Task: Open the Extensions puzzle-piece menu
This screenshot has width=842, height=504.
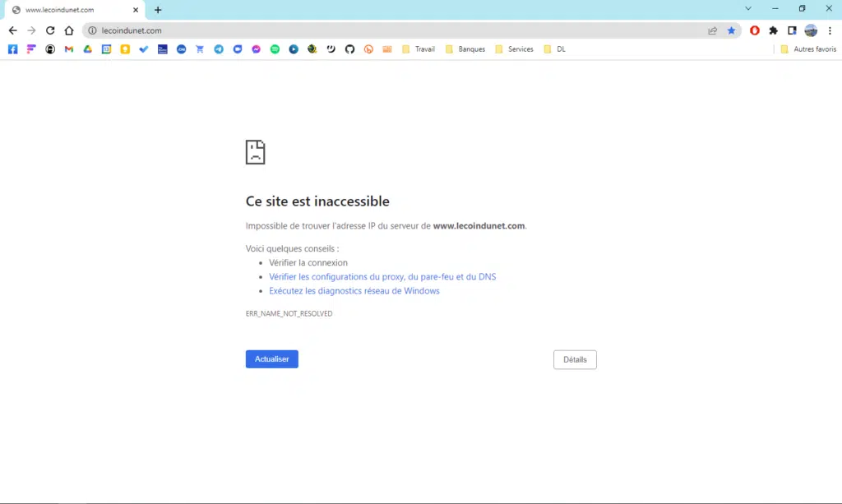Action: coord(773,30)
